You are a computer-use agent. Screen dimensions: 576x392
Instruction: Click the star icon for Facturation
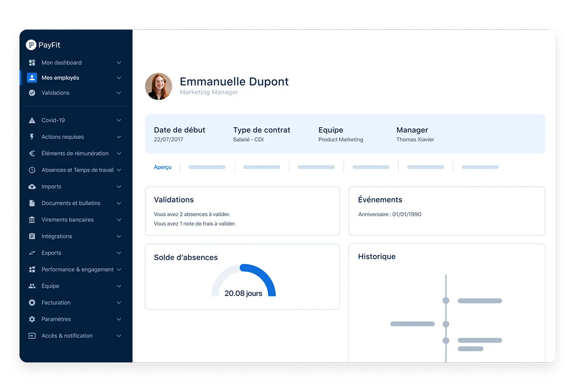click(32, 303)
